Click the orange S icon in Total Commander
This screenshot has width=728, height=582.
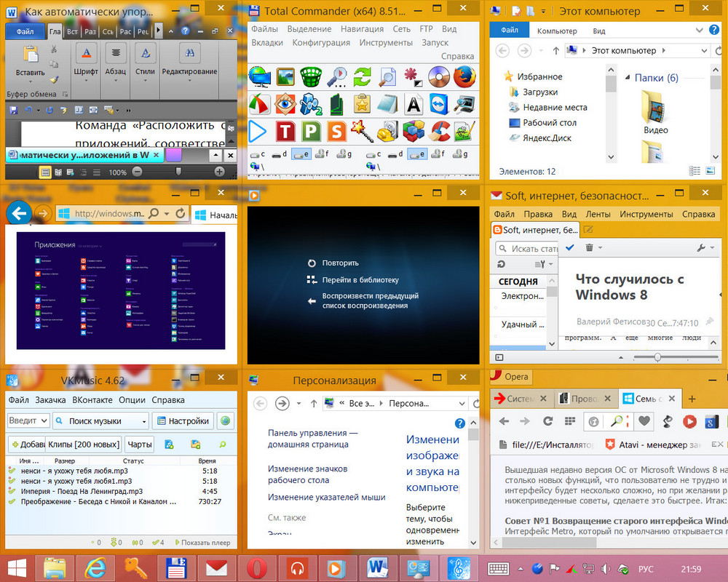tap(336, 132)
